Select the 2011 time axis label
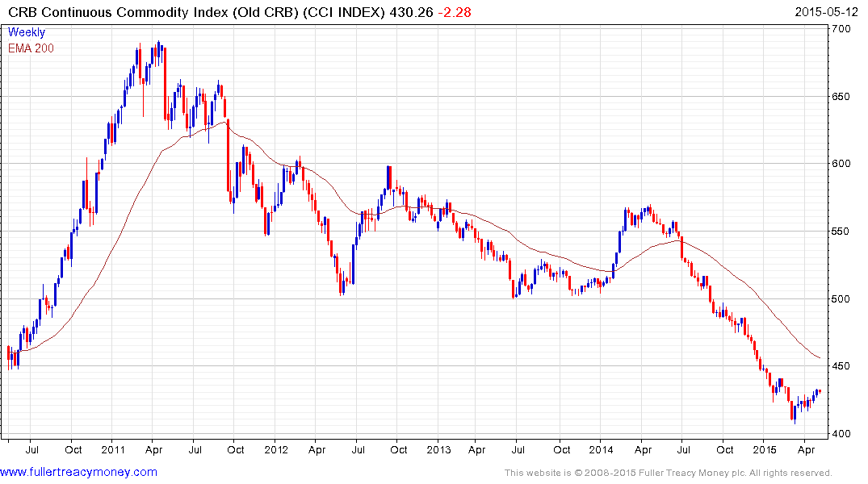Screen dimensions: 868x484 click(113, 449)
